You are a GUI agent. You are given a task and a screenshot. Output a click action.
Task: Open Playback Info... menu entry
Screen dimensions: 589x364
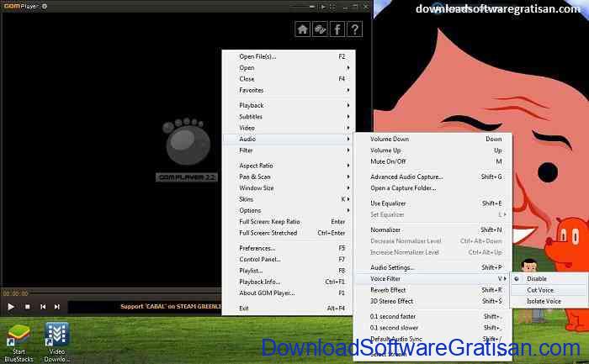pos(288,282)
